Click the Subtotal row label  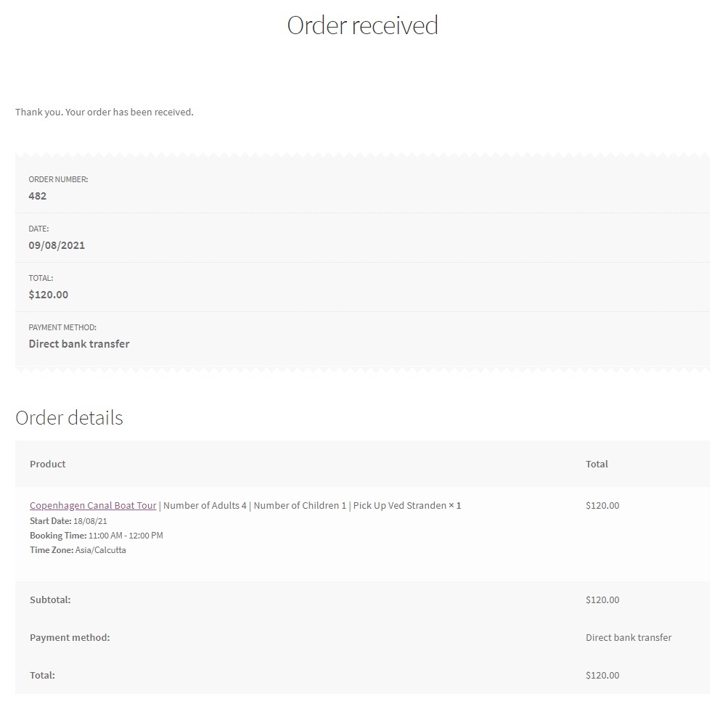(x=50, y=599)
